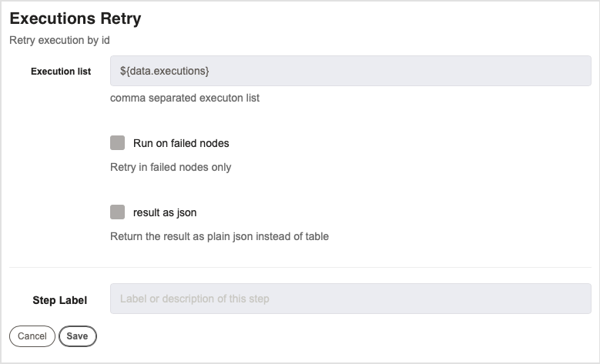This screenshot has width=600, height=364.
Task: Click the divider line above Step Label
Action: [x=300, y=267]
